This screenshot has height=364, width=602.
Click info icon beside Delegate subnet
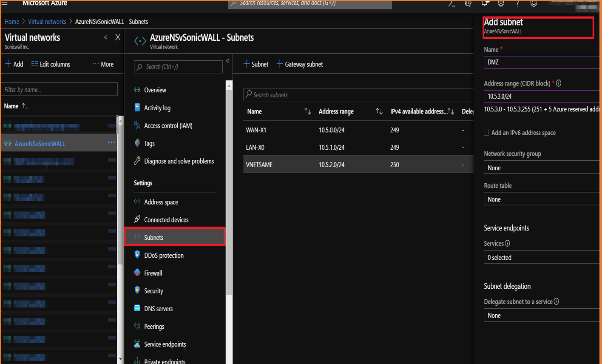(x=556, y=301)
